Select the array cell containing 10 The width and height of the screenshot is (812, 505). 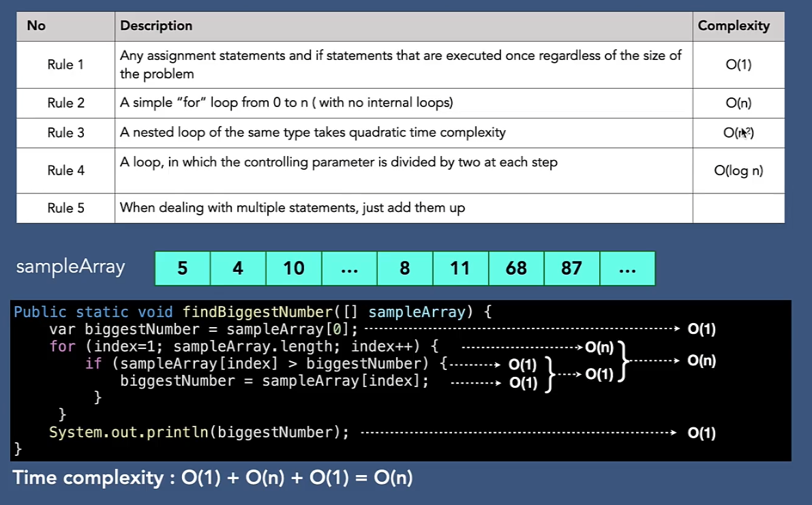coord(294,269)
